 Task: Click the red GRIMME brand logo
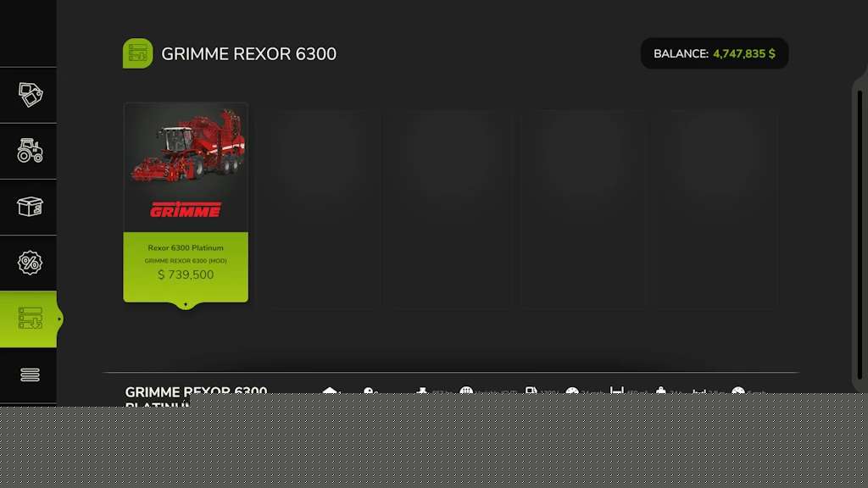186,209
